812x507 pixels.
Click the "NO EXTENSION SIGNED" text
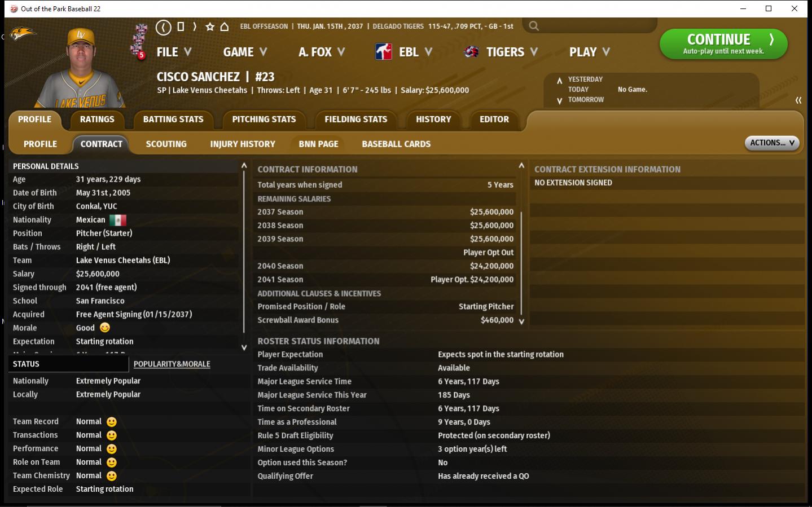pyautogui.click(x=573, y=183)
